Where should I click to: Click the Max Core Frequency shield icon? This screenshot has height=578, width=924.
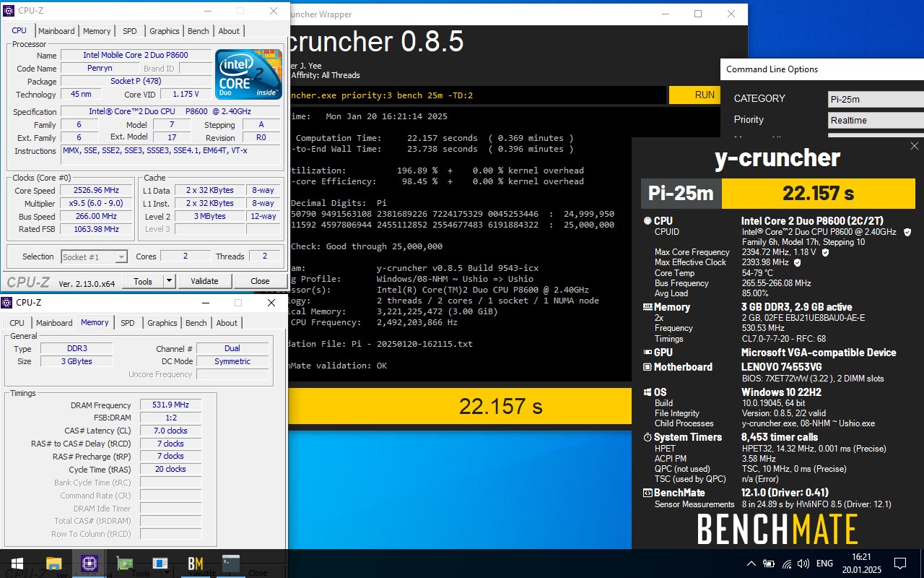(x=824, y=252)
